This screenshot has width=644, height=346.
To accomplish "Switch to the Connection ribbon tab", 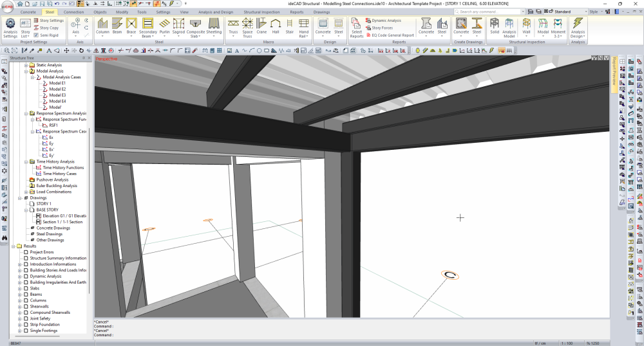I will (x=73, y=12).
